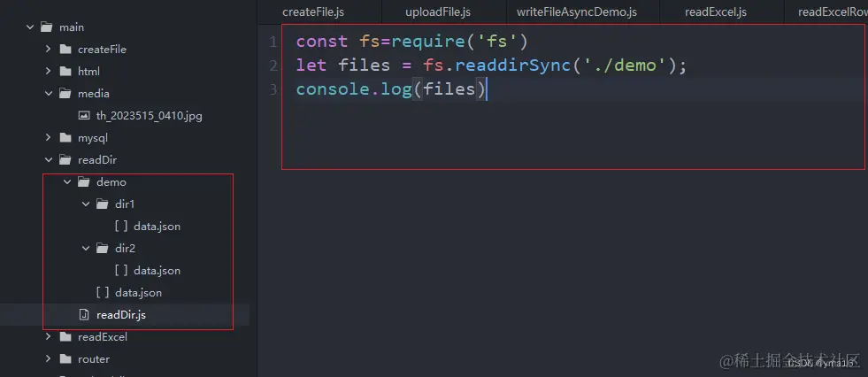Click the image icon beside th_2023515_0410.jpg
The image size is (868, 377).
84,116
